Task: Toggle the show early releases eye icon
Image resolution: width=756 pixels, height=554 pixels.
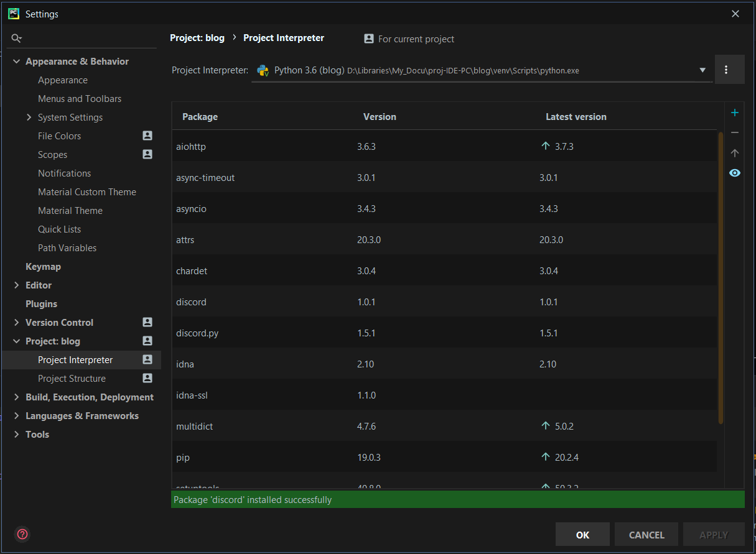Action: 735,173
